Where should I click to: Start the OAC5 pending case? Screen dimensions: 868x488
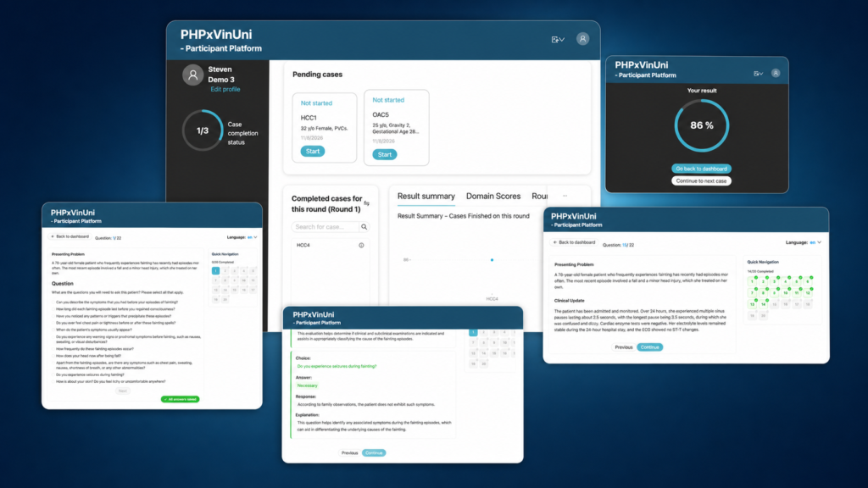pyautogui.click(x=385, y=154)
